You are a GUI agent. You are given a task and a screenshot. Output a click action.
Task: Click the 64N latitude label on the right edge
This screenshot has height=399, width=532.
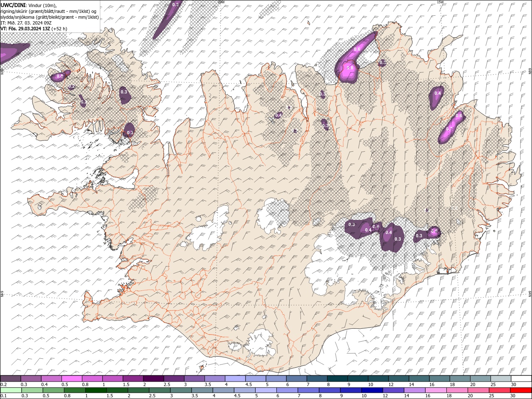(530, 294)
